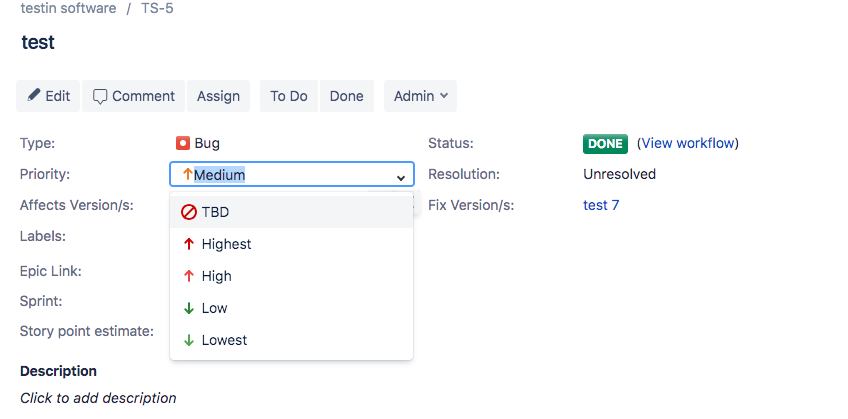The height and width of the screenshot is (419, 848).
Task: Open the Admin dropdown menu
Action: tap(420, 96)
